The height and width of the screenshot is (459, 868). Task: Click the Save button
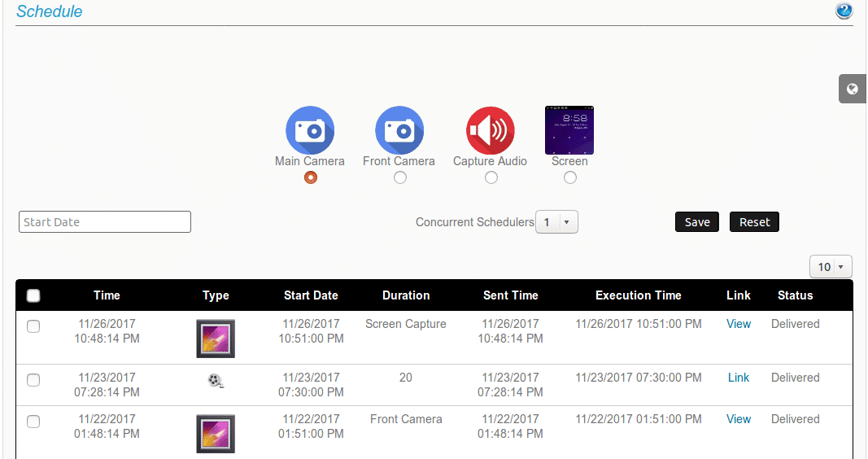(x=697, y=222)
